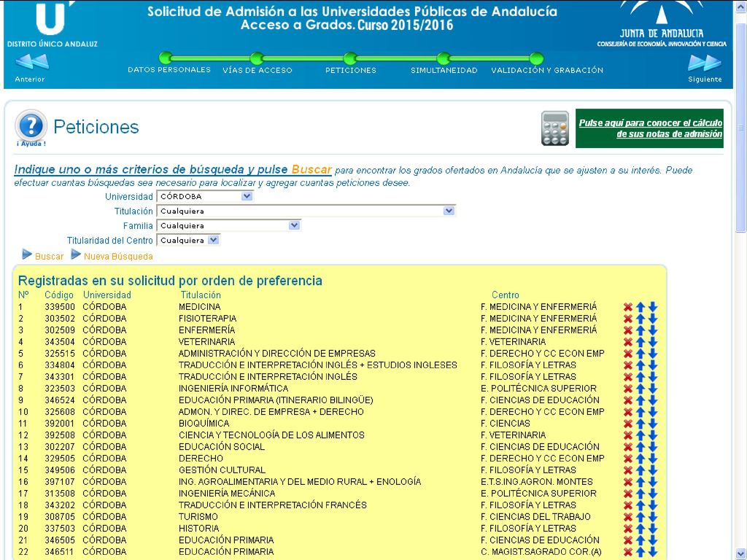Go to VALIDACIÓN Y GRABACIÓN step

547,71
